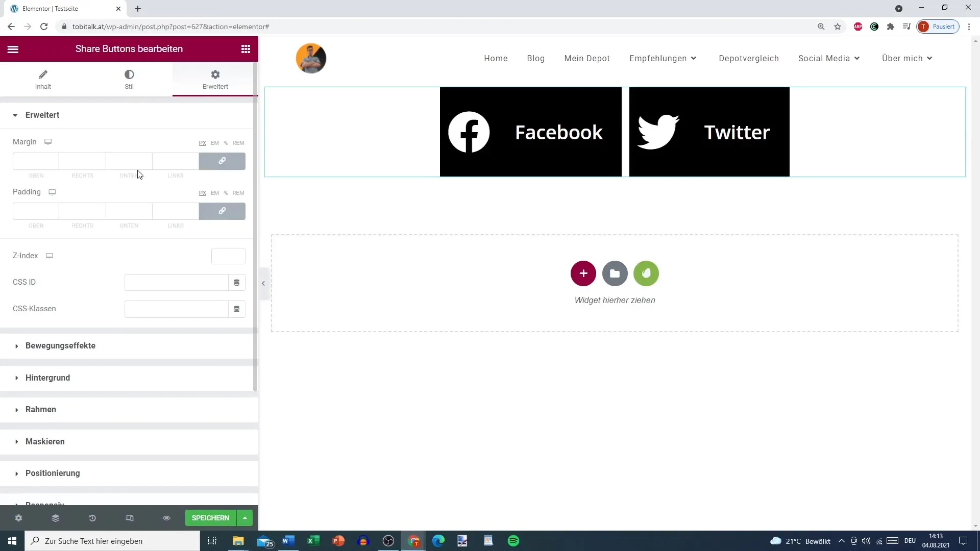Expand the Maskieren section
This screenshot has width=980, height=551.
(129, 442)
